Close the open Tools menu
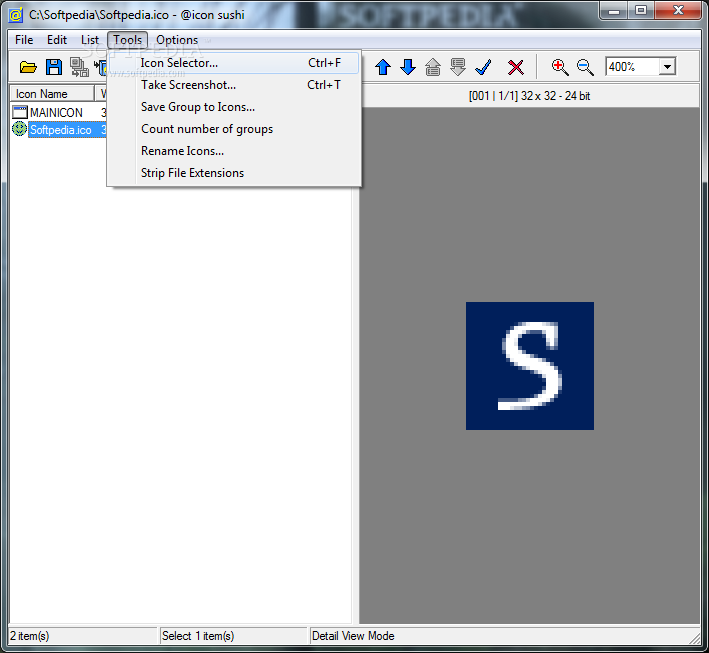This screenshot has height=653, width=709. [128, 40]
